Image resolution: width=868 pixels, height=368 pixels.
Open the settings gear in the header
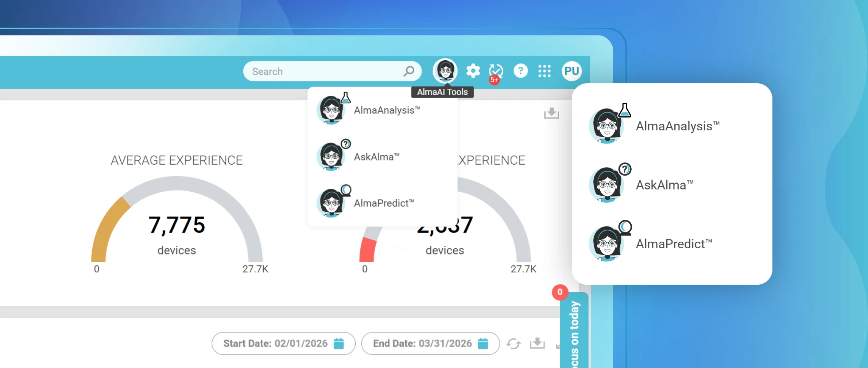(473, 71)
